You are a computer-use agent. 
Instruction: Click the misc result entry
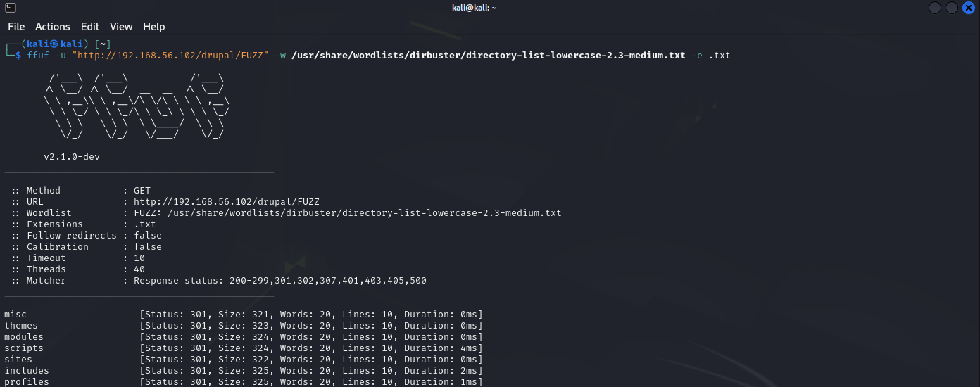[x=15, y=315]
